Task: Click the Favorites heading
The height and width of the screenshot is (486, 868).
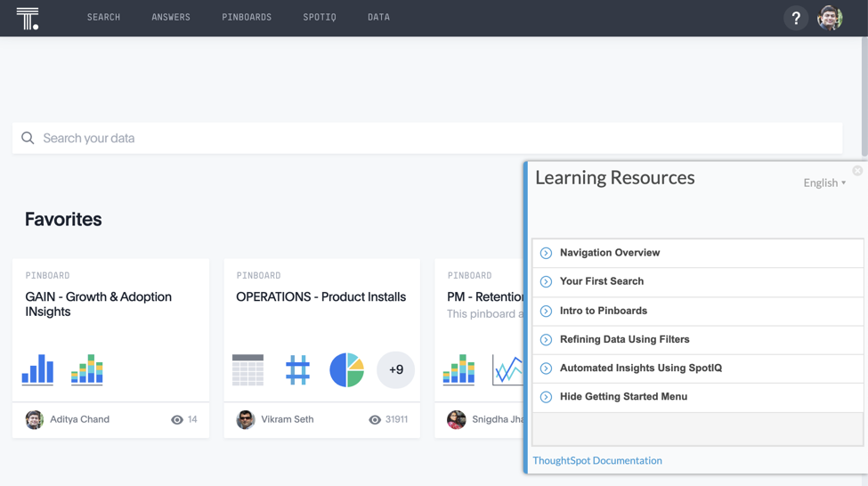Action: [x=63, y=219]
